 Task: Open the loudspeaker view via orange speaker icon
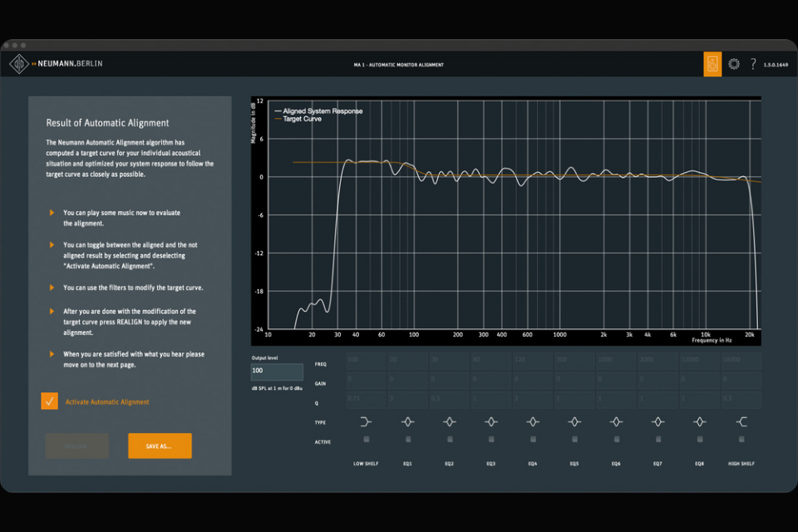pyautogui.click(x=712, y=64)
